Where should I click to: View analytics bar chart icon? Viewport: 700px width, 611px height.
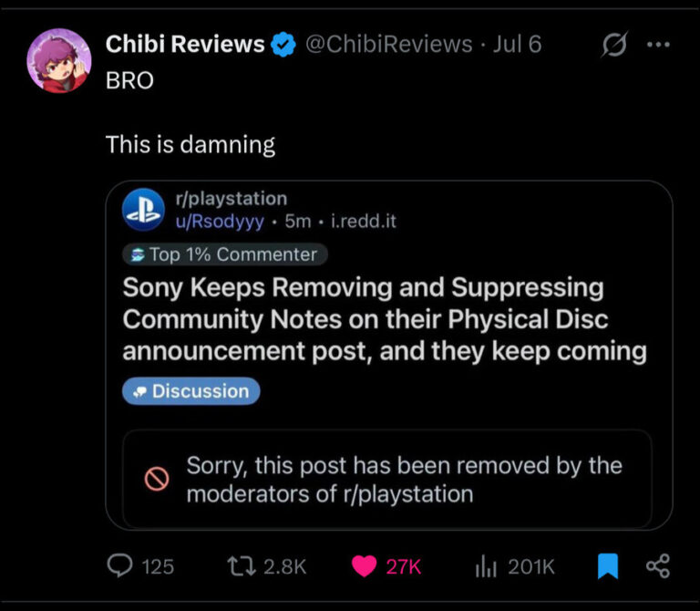(x=486, y=566)
